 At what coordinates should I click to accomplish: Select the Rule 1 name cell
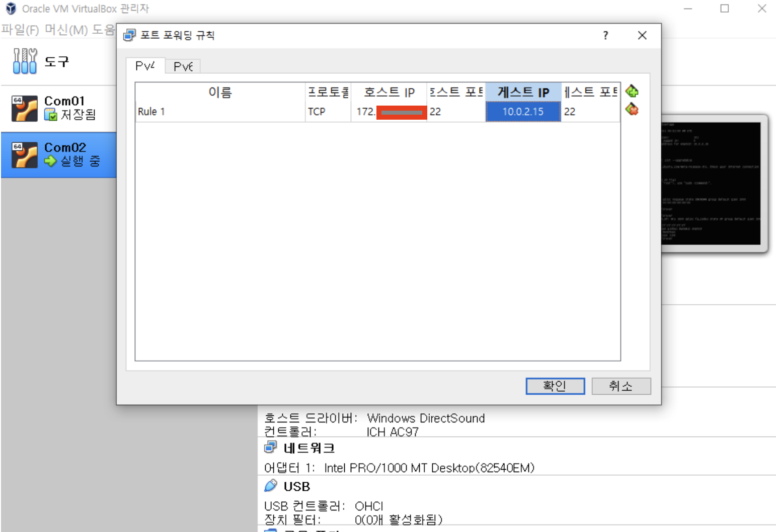[220, 112]
